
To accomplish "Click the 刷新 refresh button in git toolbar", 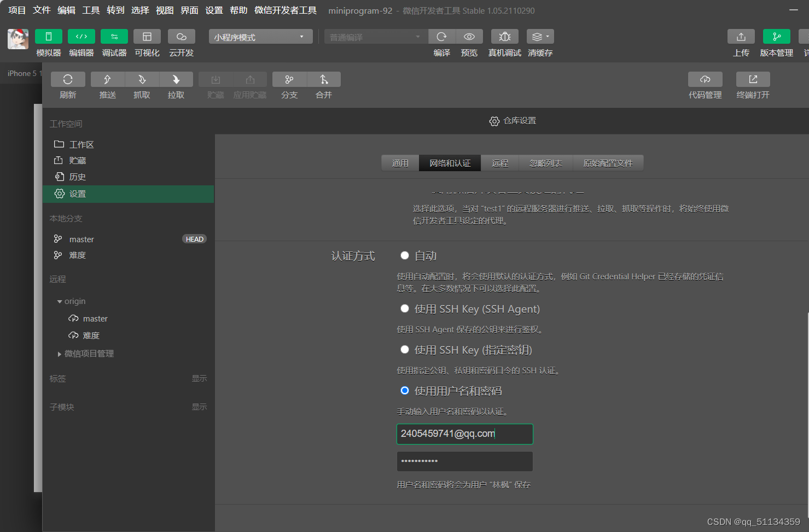I will tap(68, 79).
